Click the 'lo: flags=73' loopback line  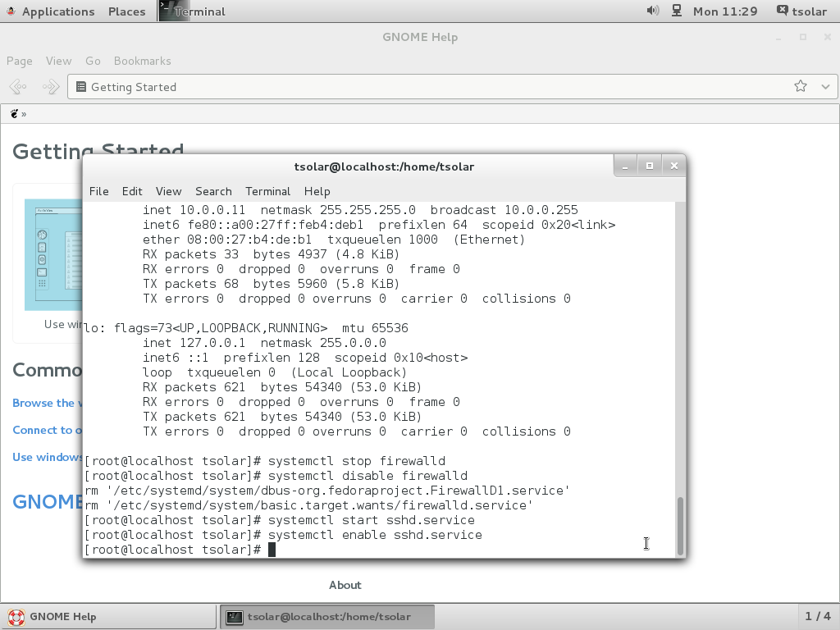pos(246,328)
